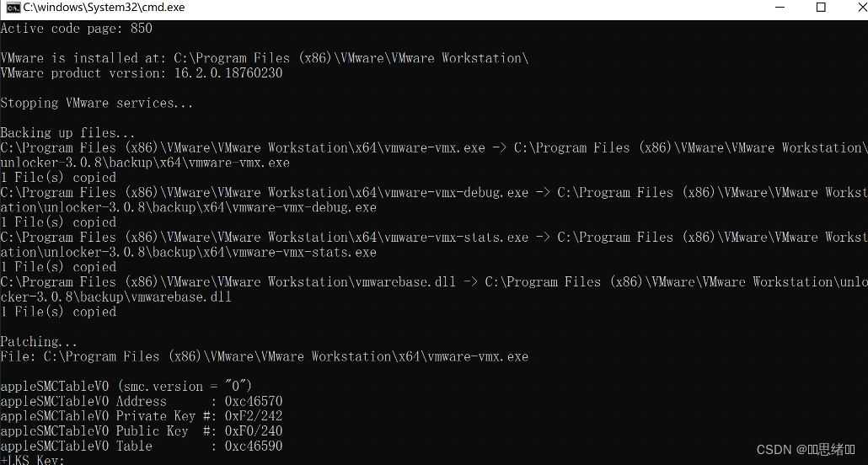This screenshot has height=465, width=868.
Task: Open the cmd.exe system menu icon
Action: click(x=12, y=8)
